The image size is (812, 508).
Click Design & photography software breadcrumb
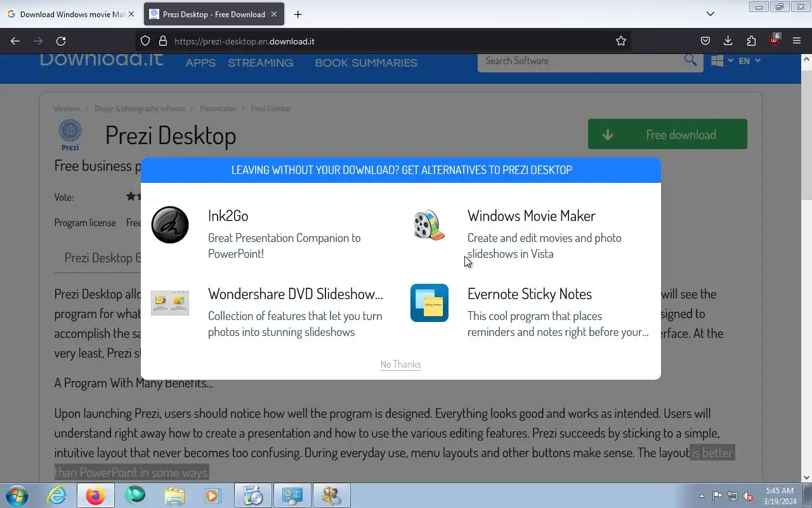click(140, 109)
